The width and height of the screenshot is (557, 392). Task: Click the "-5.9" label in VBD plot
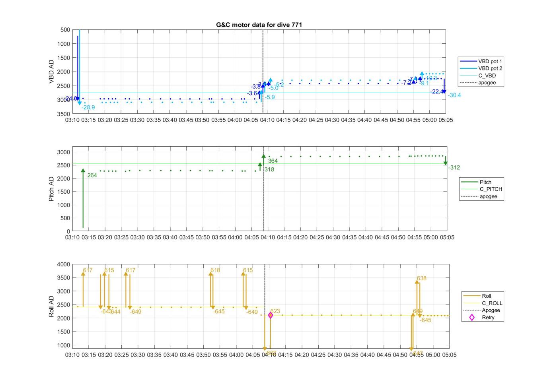(270, 97)
